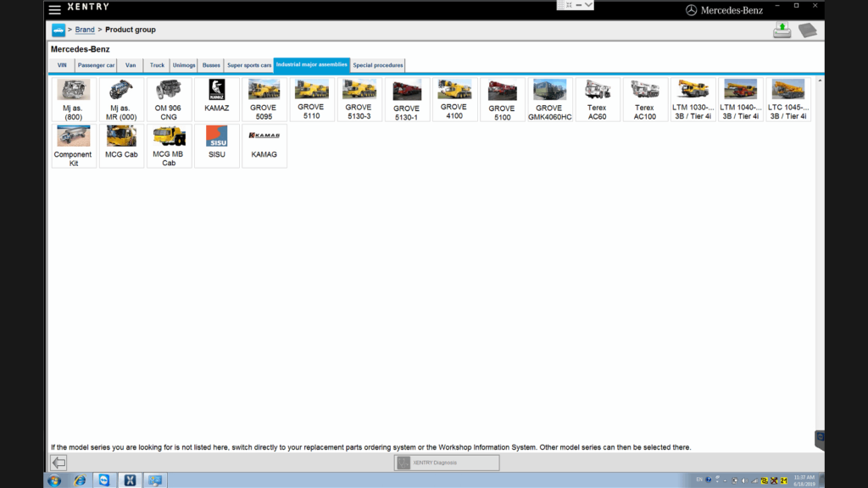Click the back arrow button
Viewport: 868px width, 488px height.
tap(58, 463)
